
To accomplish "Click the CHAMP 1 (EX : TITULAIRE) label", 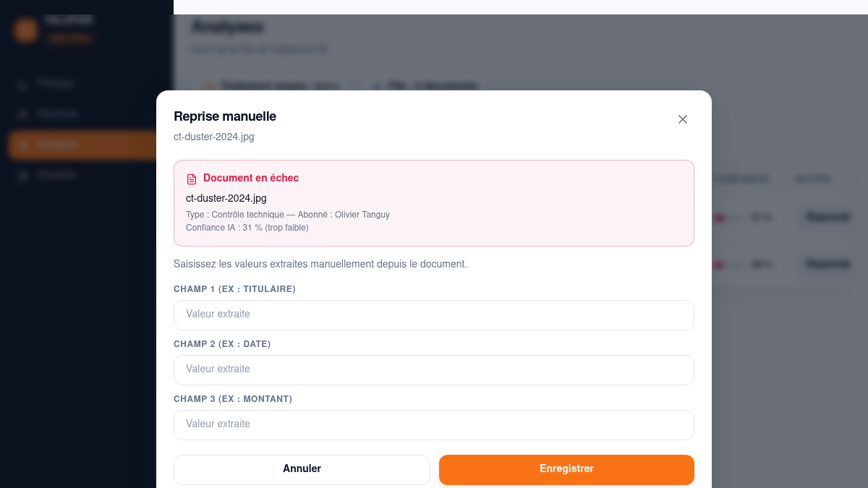I will click(234, 289).
